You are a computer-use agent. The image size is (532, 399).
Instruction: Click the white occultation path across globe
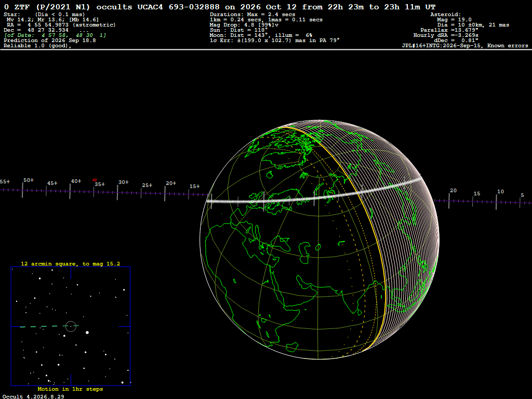(314, 195)
